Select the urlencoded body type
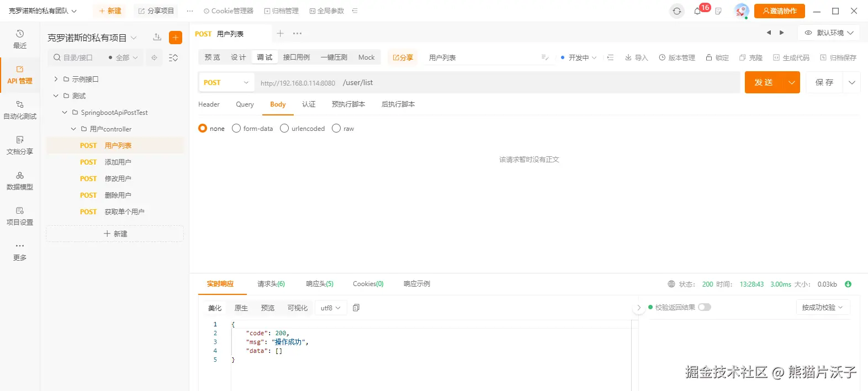Viewport: 868px width, 391px height. coord(303,128)
